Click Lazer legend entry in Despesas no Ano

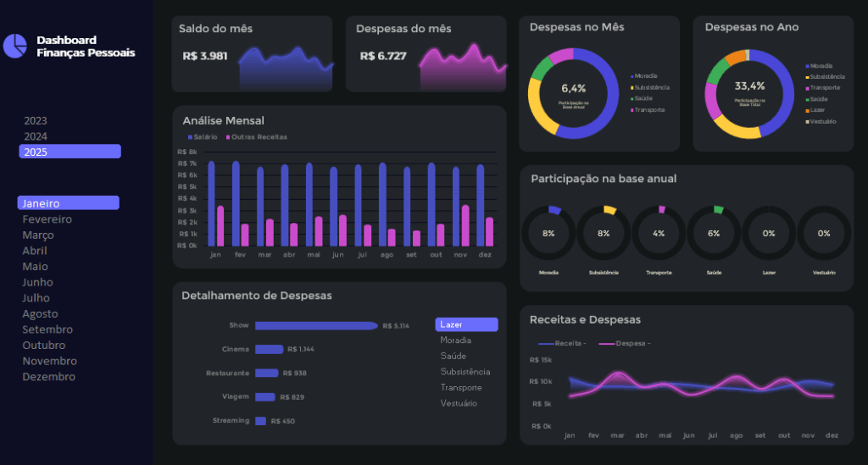coord(815,110)
